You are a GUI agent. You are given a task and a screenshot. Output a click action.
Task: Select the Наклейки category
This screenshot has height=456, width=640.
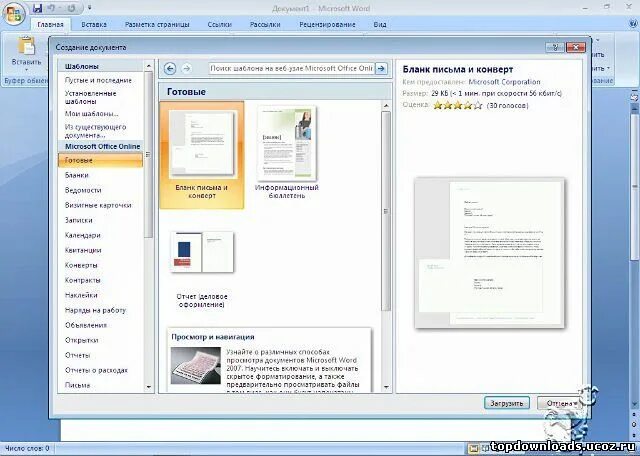pyautogui.click(x=81, y=295)
